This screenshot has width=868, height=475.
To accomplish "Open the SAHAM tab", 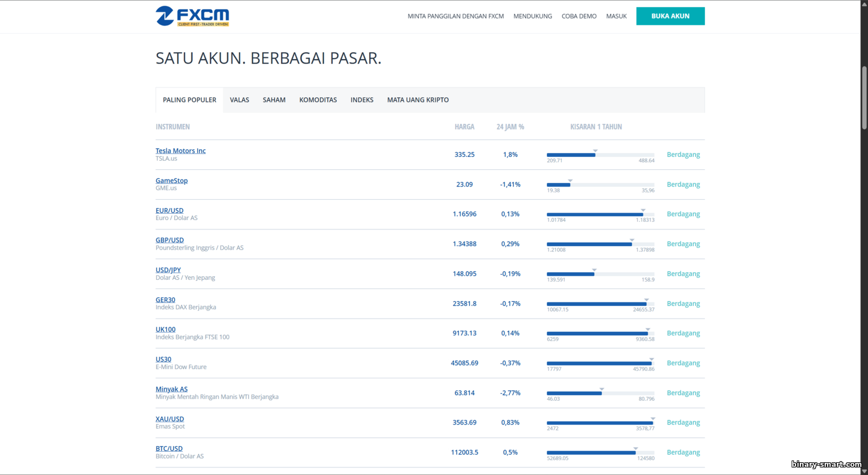I will click(x=274, y=100).
